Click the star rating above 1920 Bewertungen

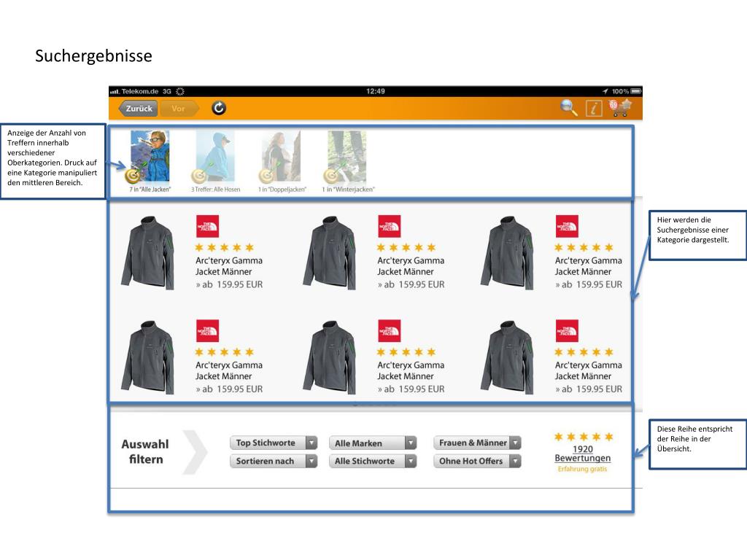583,437
